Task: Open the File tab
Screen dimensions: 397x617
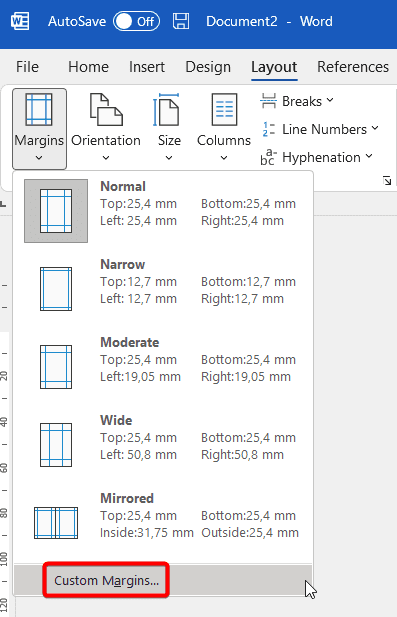Action: [x=27, y=67]
